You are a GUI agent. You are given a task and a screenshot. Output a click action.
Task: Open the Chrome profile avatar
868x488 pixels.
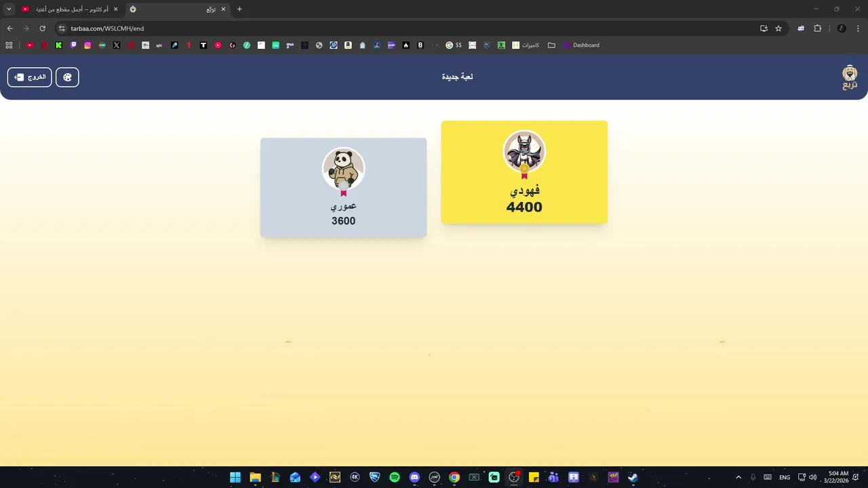tap(842, 28)
